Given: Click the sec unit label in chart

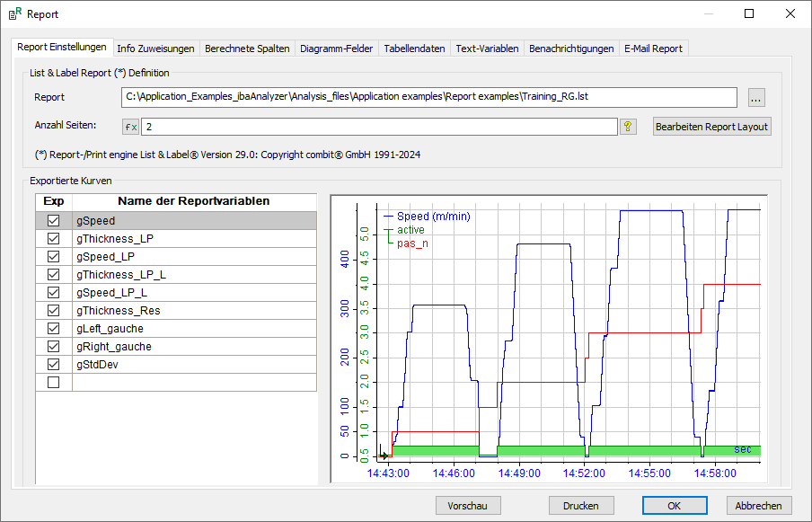Looking at the screenshot, I should pos(743,449).
